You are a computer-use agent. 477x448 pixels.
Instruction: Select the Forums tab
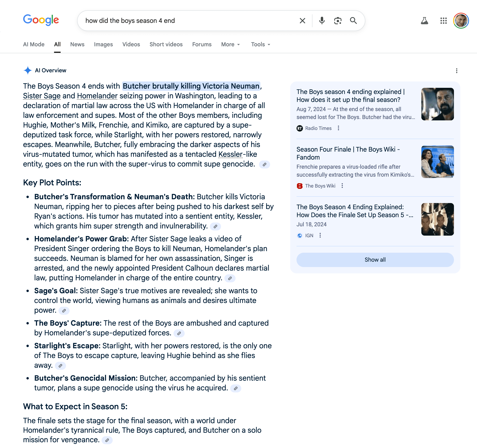click(202, 44)
